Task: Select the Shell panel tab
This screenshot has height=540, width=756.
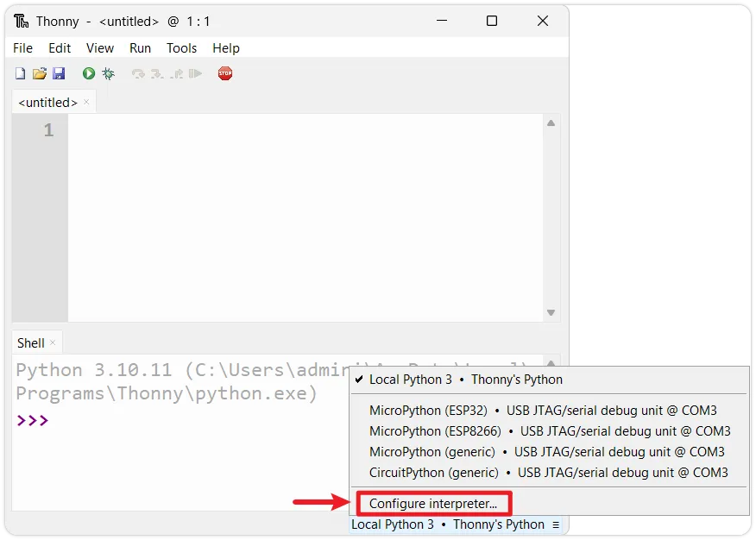Action: click(31, 343)
